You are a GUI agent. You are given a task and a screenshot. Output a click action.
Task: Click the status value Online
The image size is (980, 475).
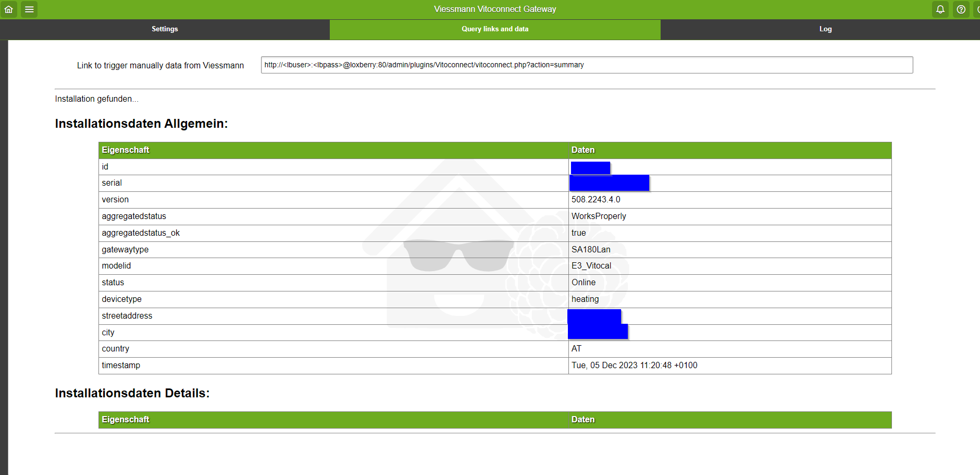point(584,283)
